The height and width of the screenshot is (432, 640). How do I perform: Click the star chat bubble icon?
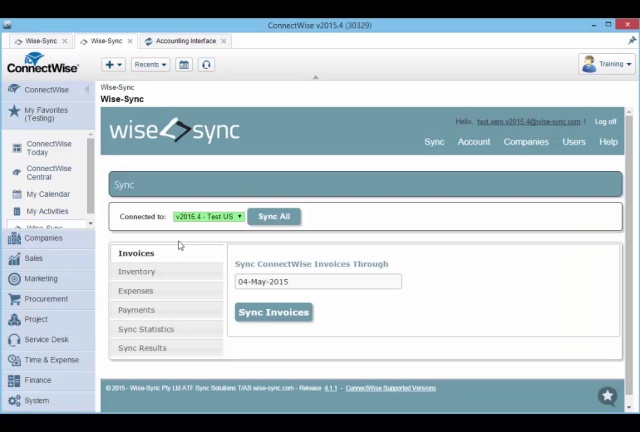tap(607, 396)
